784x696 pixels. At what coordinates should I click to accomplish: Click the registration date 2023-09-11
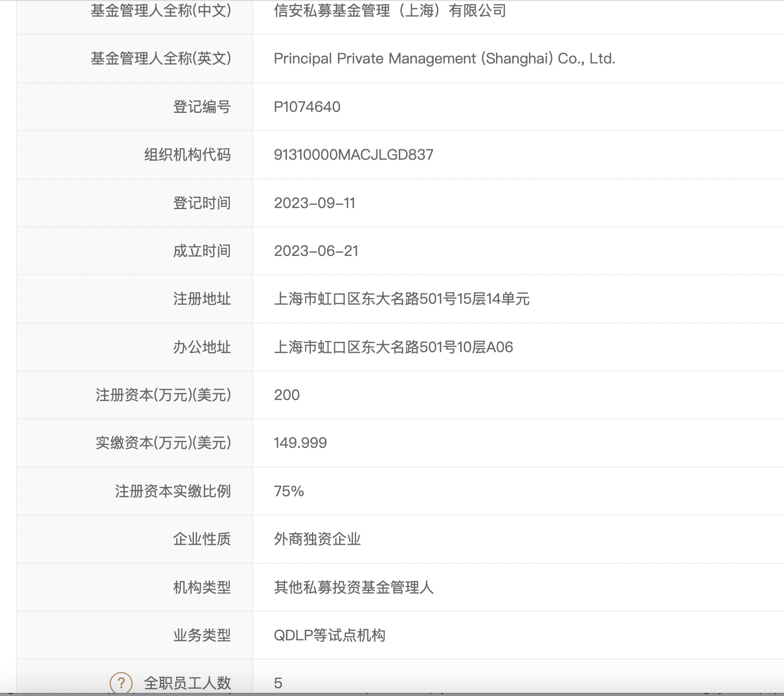pyautogui.click(x=315, y=203)
